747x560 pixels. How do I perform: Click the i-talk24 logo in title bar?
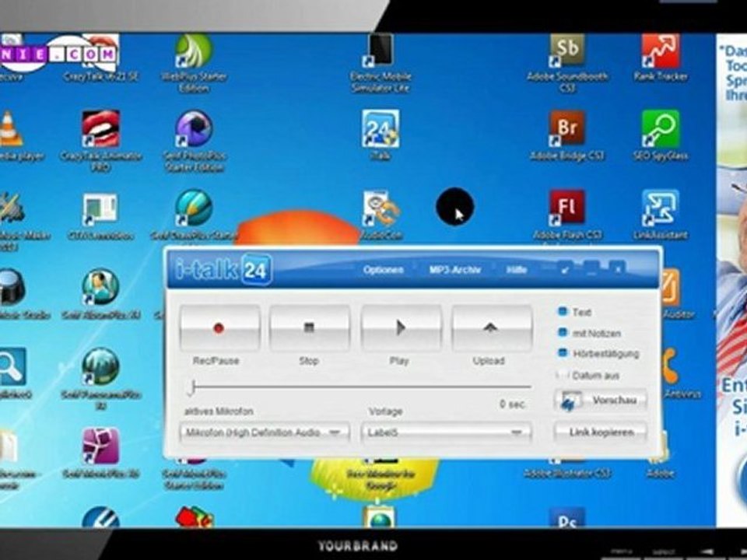click(x=223, y=270)
